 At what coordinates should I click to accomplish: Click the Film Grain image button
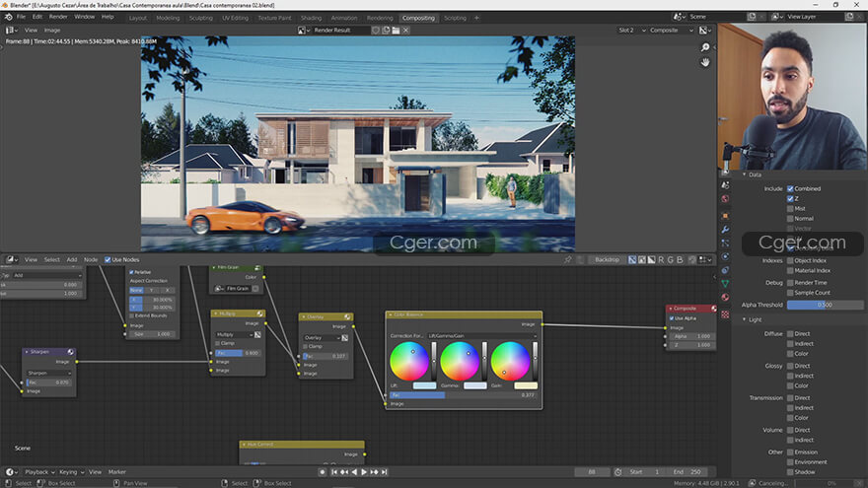pyautogui.click(x=238, y=288)
